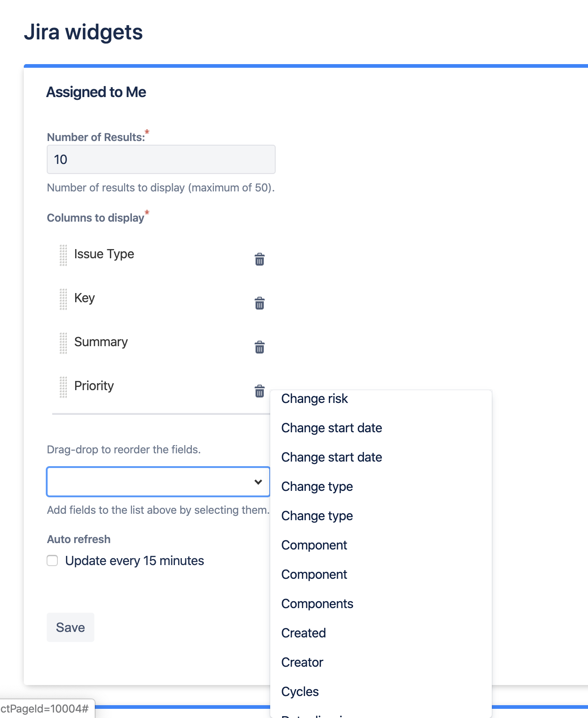Focus the Number of Results input field
Screen dimensions: 588x718
(161, 159)
